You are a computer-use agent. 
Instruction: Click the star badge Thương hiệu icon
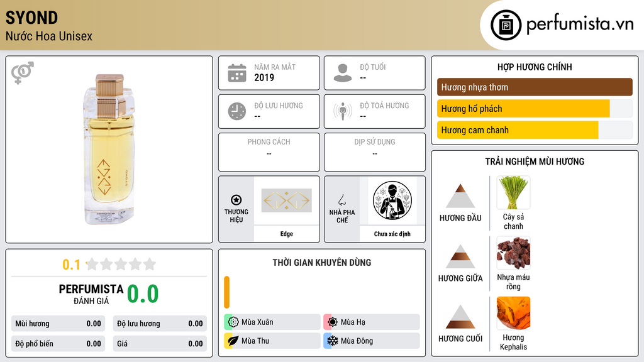[x=236, y=200]
